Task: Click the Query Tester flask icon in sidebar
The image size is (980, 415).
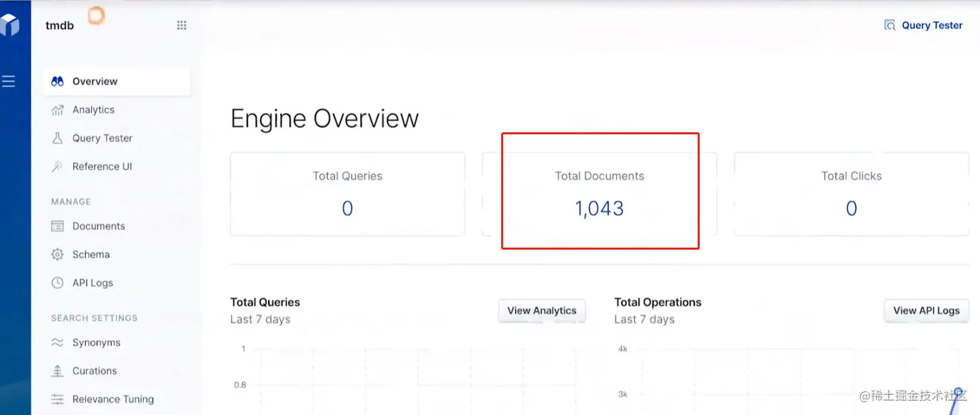Action: 57,138
